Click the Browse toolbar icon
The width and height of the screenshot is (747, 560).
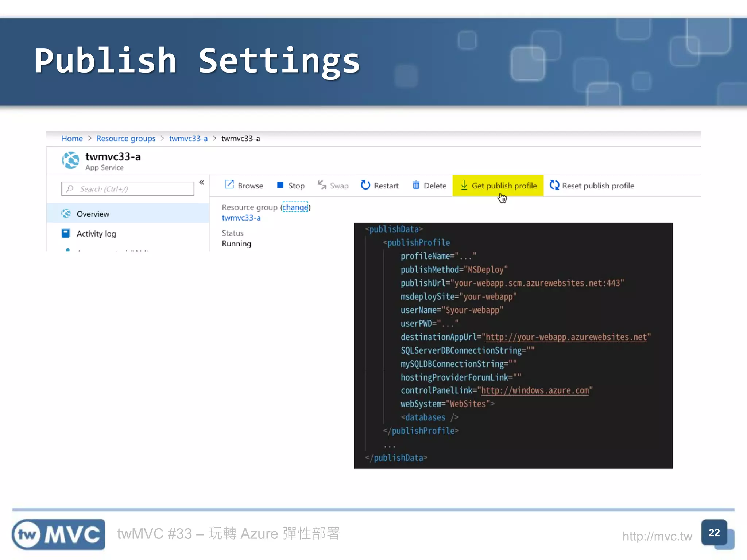[229, 185]
